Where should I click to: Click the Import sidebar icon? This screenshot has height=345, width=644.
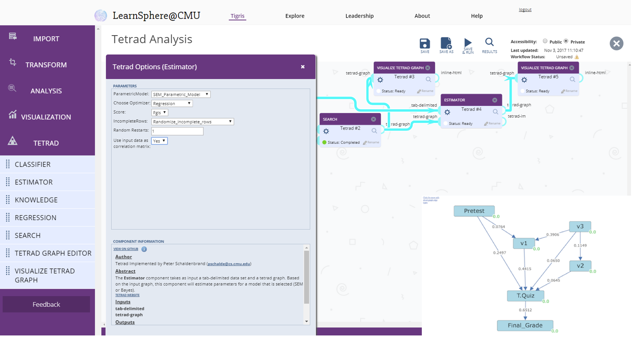click(13, 36)
